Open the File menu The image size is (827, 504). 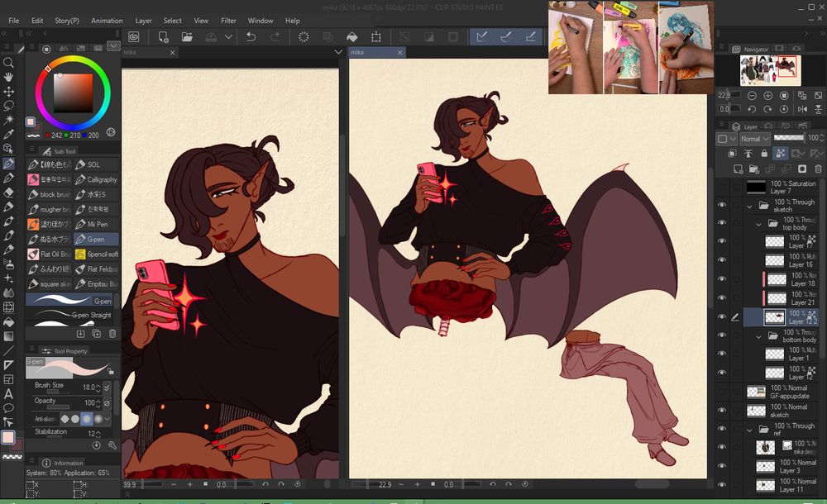point(14,21)
